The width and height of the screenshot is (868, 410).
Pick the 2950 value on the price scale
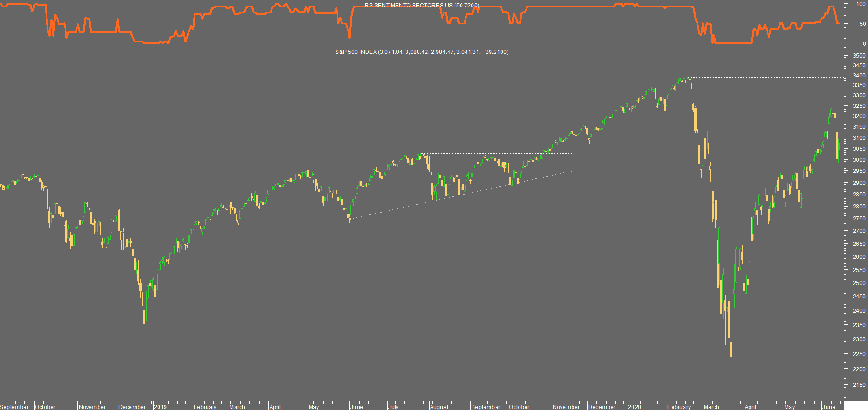click(x=859, y=171)
